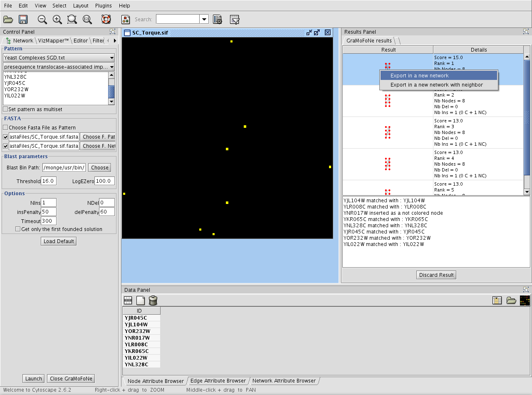Open the Plugins menu
The width and height of the screenshot is (532, 395).
(x=103, y=6)
